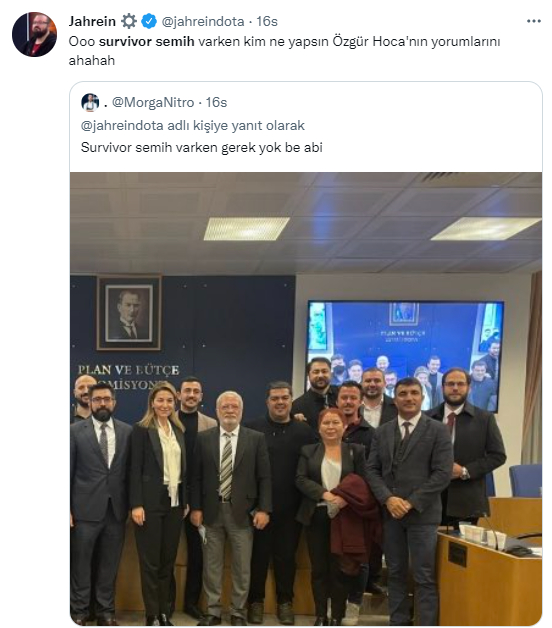Screen dimensions: 552x628
Task: Click the quoted tweet's 16s timestamp
Action: tap(216, 103)
